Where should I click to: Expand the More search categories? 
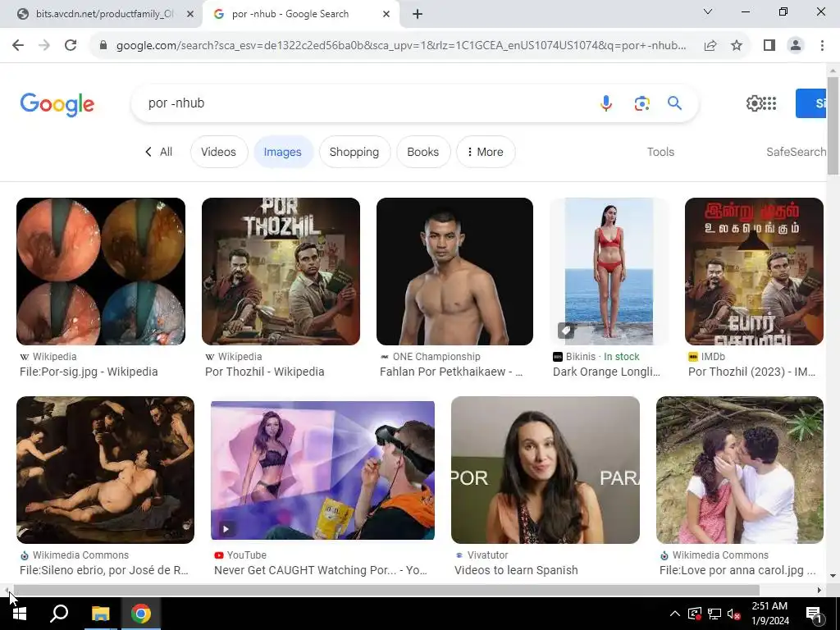point(486,152)
